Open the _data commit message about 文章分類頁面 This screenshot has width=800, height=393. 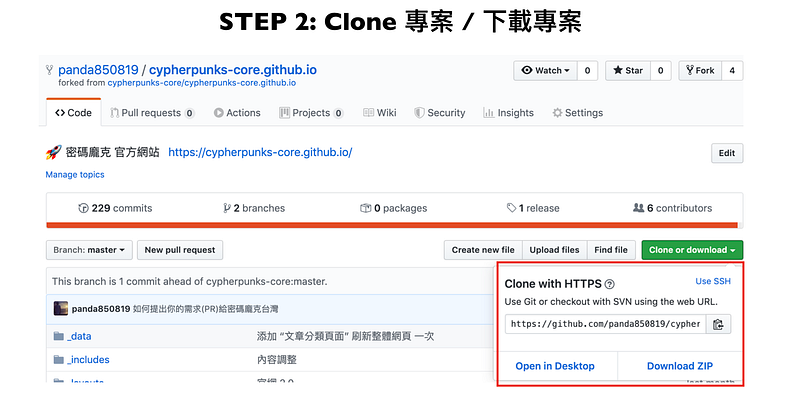pos(345,336)
